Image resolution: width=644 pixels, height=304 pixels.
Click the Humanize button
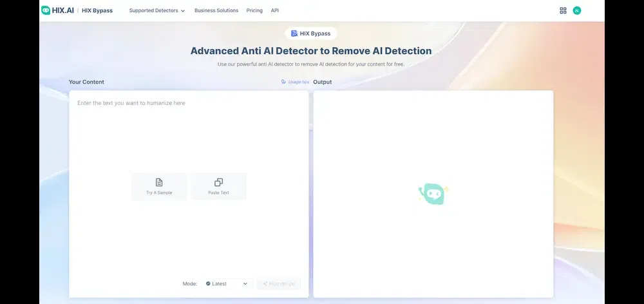279,284
